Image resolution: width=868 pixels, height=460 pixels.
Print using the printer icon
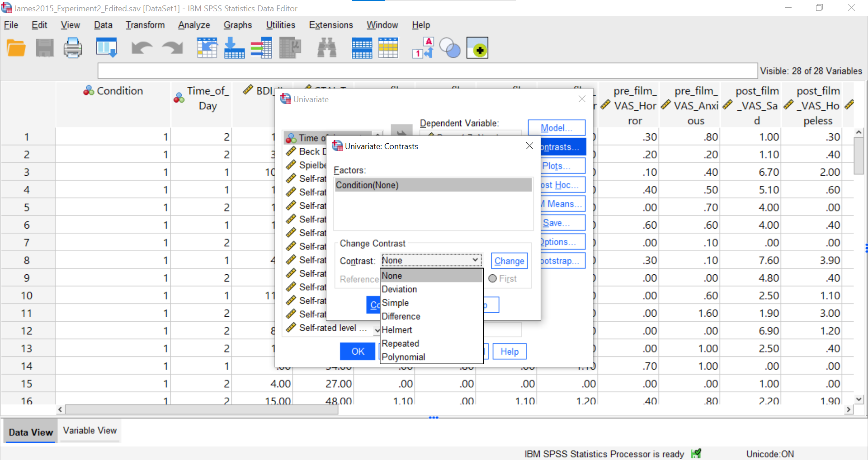[73, 48]
